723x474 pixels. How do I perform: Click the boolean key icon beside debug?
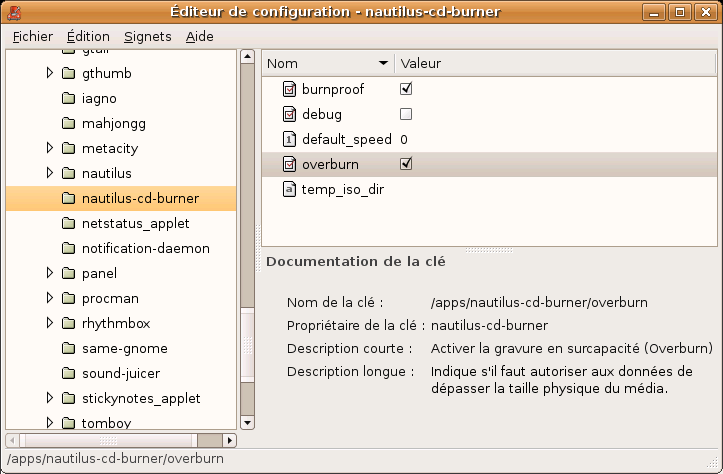tap(289, 114)
